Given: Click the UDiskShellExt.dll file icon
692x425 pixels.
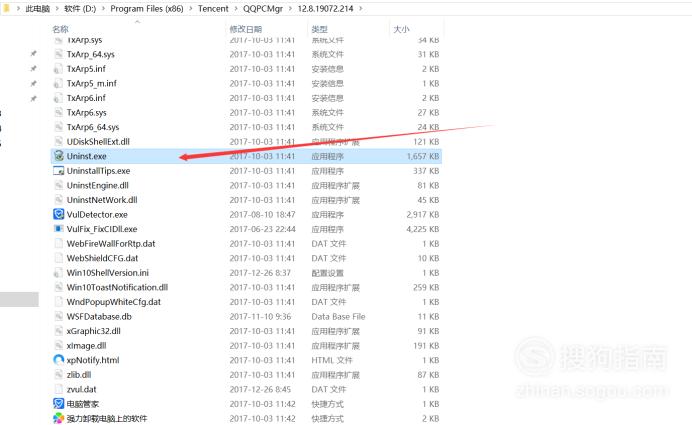Looking at the screenshot, I should click(x=58, y=142).
